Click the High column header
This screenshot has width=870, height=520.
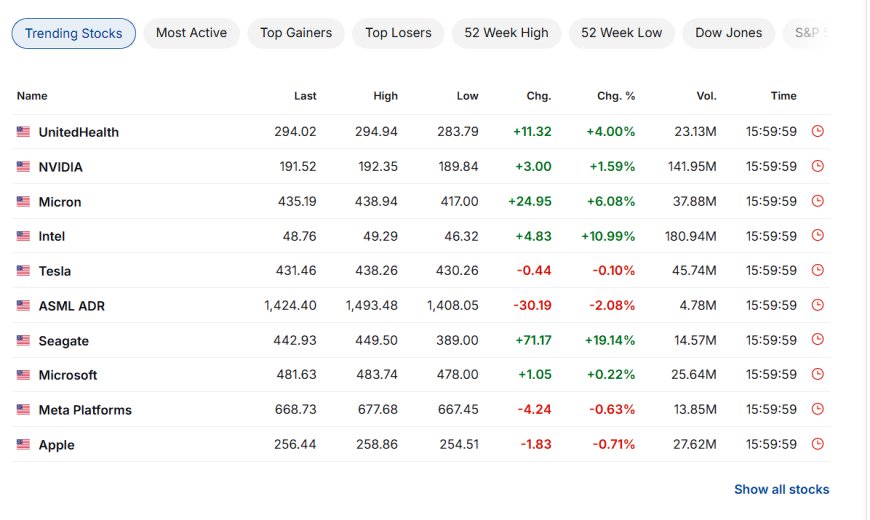point(386,96)
